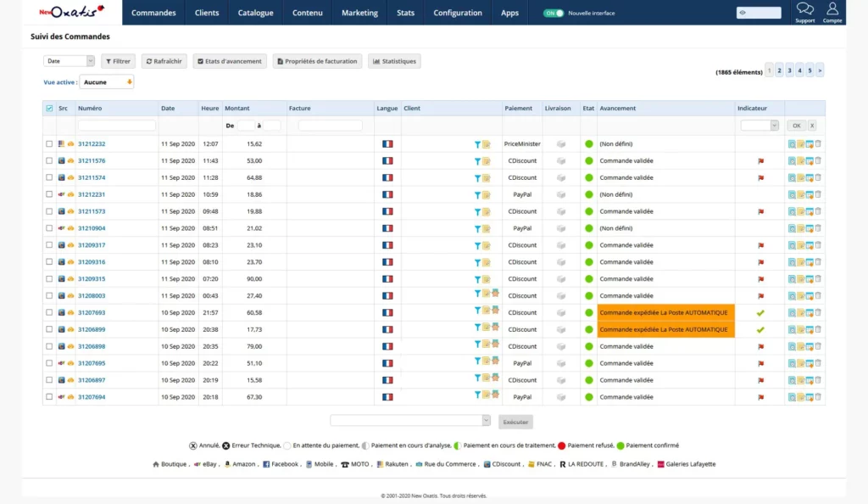Image resolution: width=868 pixels, height=504 pixels.
Task: Click the client filter funnel for order 31211573
Action: pyautogui.click(x=477, y=211)
